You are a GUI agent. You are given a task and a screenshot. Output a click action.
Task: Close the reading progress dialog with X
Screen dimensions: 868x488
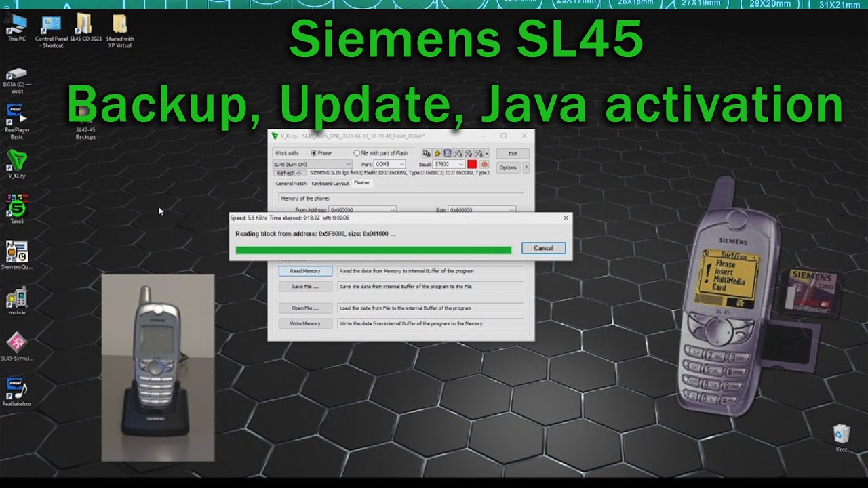click(x=566, y=218)
